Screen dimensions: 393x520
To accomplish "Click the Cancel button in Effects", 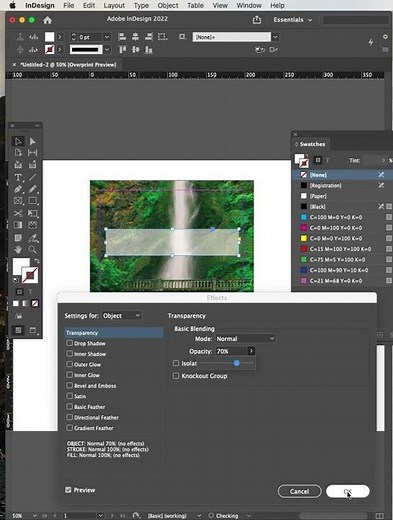I will click(x=299, y=491).
